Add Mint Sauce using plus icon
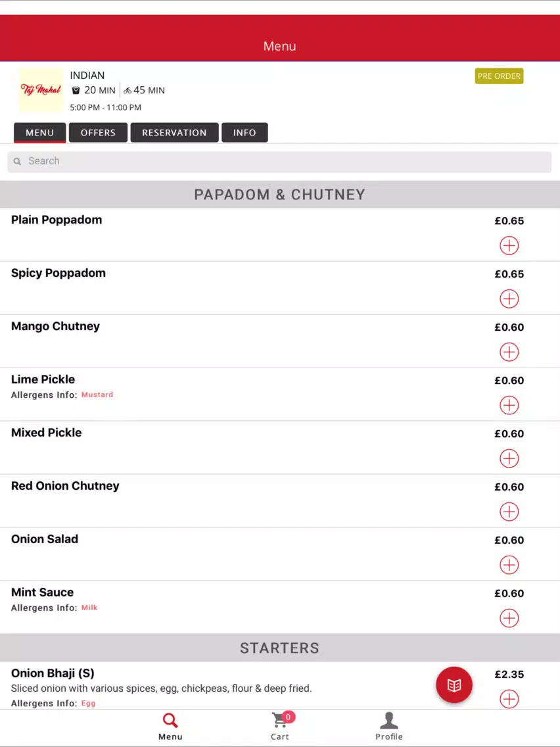The width and height of the screenshot is (560, 747). click(509, 618)
